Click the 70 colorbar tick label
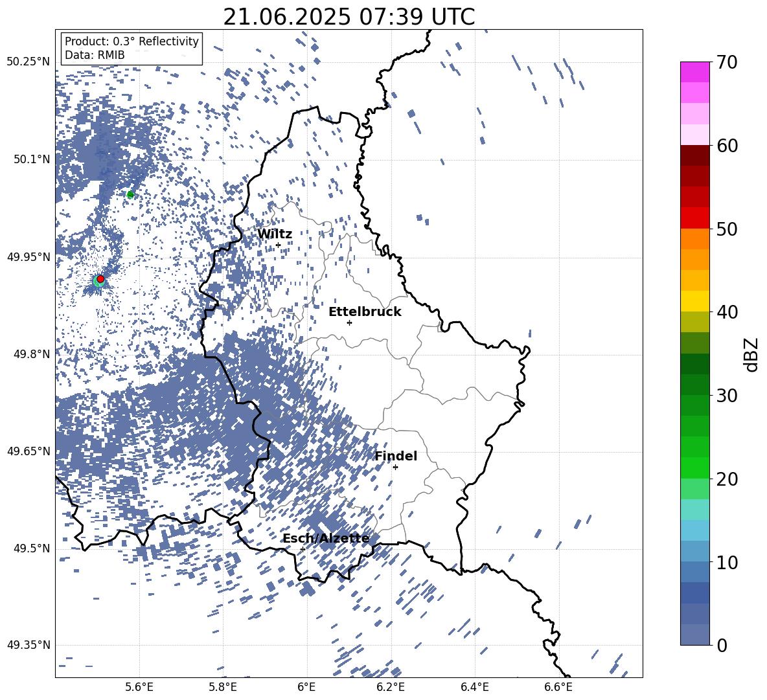 pos(727,63)
